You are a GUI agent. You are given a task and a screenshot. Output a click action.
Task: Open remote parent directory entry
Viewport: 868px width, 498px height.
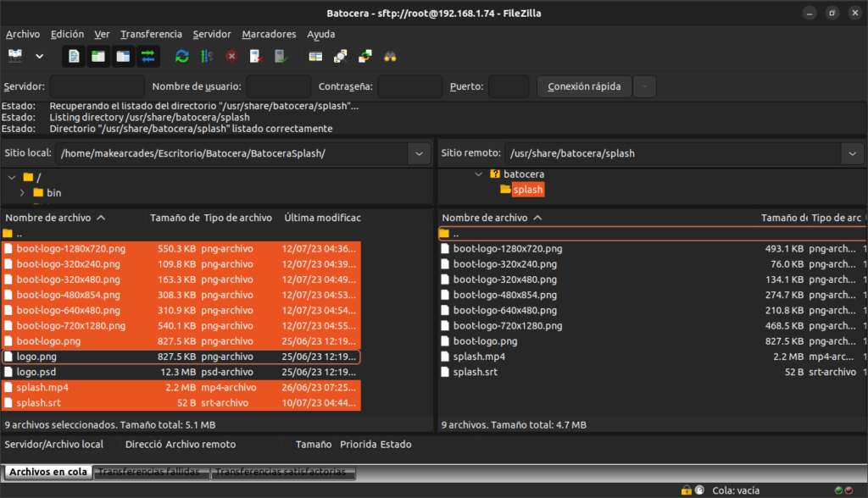coord(653,234)
